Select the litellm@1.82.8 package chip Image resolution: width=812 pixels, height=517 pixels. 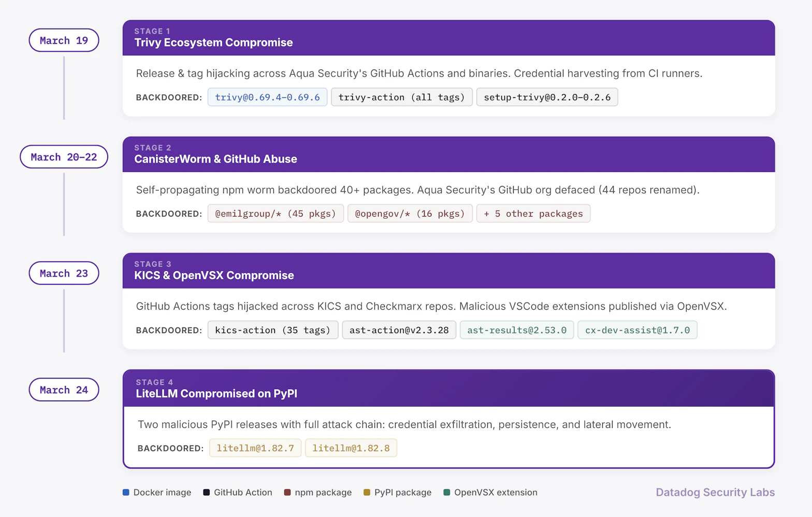coord(351,449)
